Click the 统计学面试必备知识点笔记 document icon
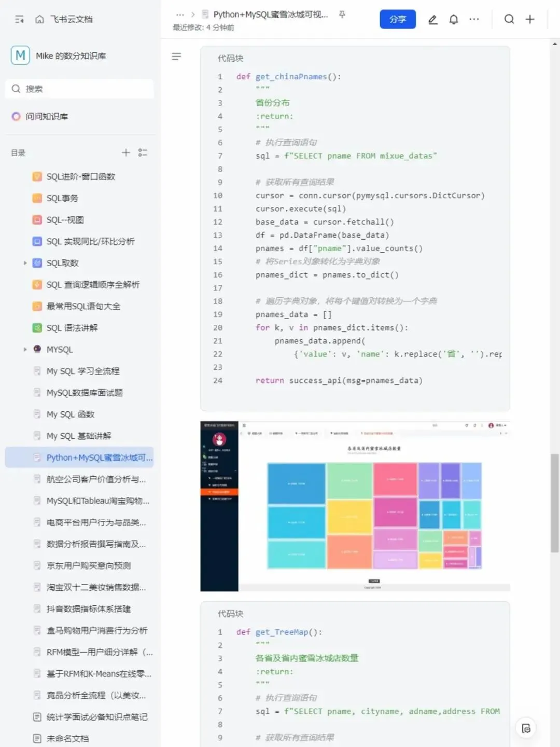The image size is (560, 747). tap(37, 717)
